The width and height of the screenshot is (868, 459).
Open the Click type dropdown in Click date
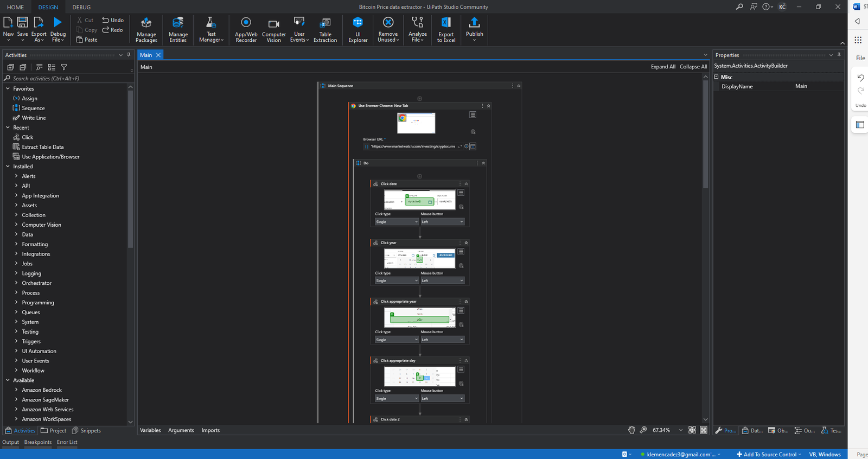click(397, 222)
